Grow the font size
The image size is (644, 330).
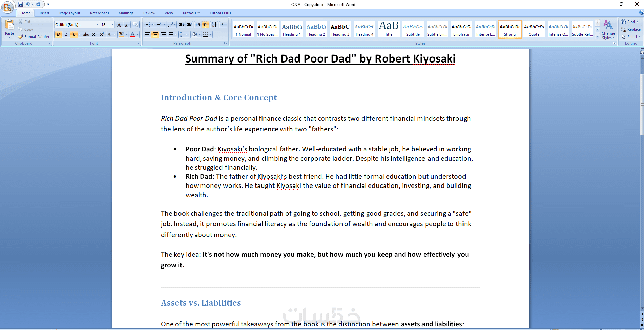point(119,25)
